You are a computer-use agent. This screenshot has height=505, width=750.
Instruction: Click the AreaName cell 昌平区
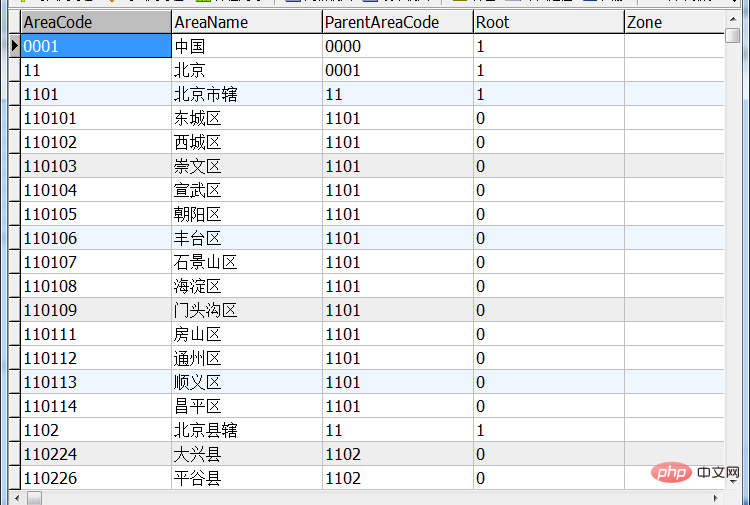click(x=247, y=406)
